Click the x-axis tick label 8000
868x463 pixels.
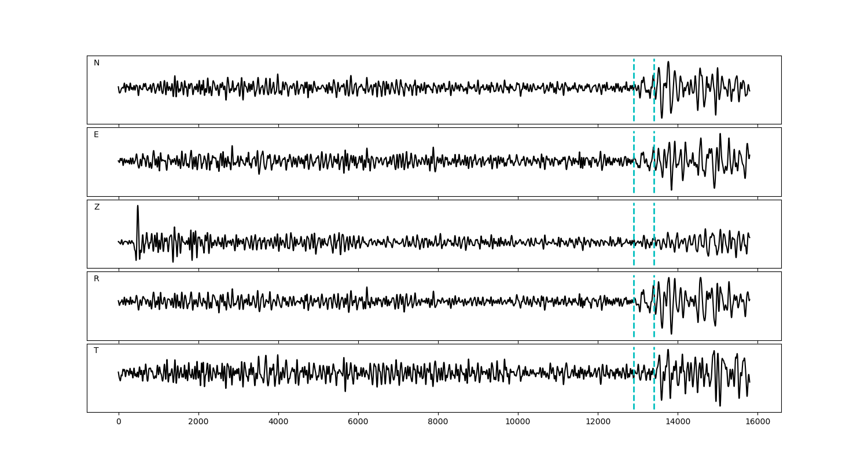click(x=438, y=422)
